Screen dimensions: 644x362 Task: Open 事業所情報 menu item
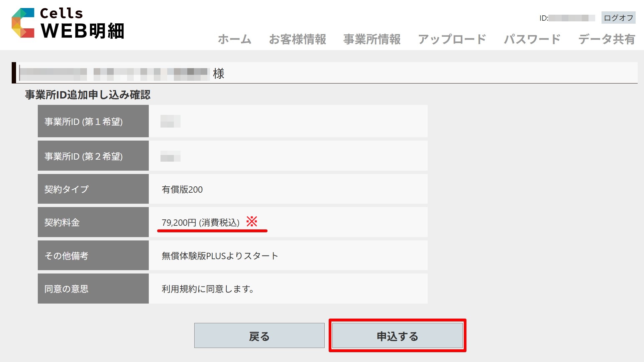372,39
